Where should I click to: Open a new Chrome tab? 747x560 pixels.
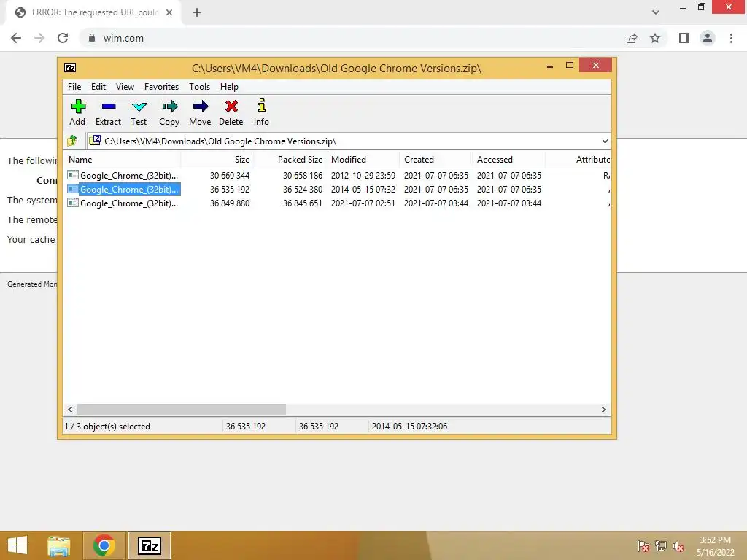coord(197,12)
